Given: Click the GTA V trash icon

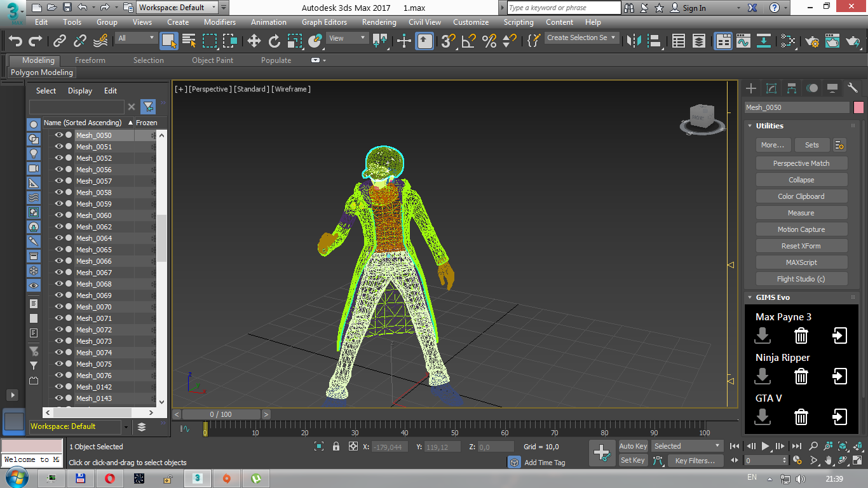Looking at the screenshot, I should pyautogui.click(x=801, y=417).
